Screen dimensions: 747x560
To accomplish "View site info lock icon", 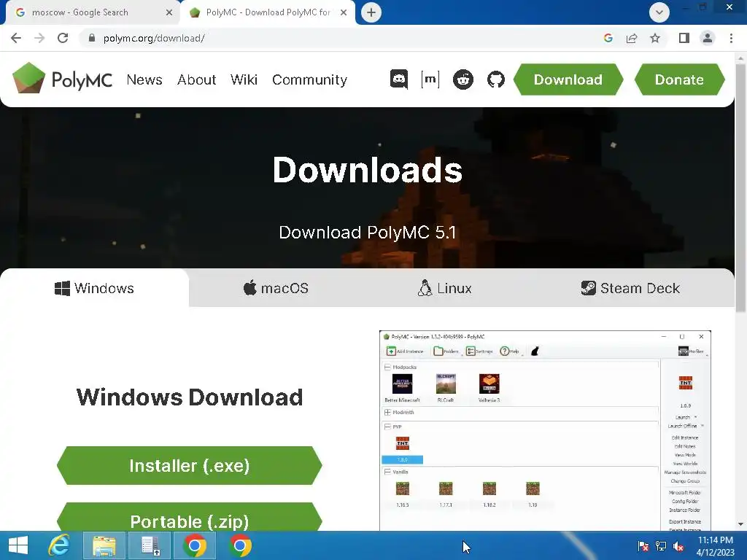I will (92, 38).
